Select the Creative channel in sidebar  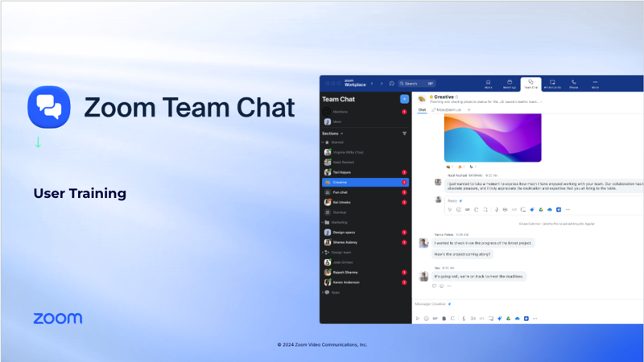[365, 183]
